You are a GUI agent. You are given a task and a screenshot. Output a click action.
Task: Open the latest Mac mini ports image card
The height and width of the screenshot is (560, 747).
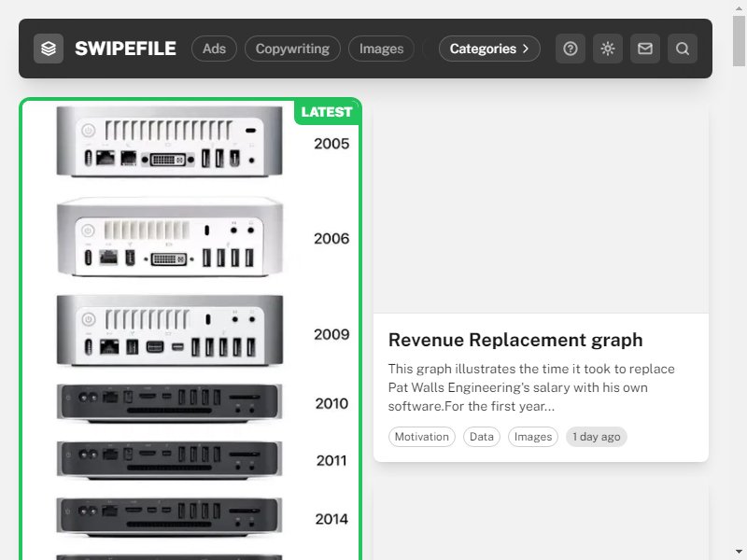tap(190, 329)
